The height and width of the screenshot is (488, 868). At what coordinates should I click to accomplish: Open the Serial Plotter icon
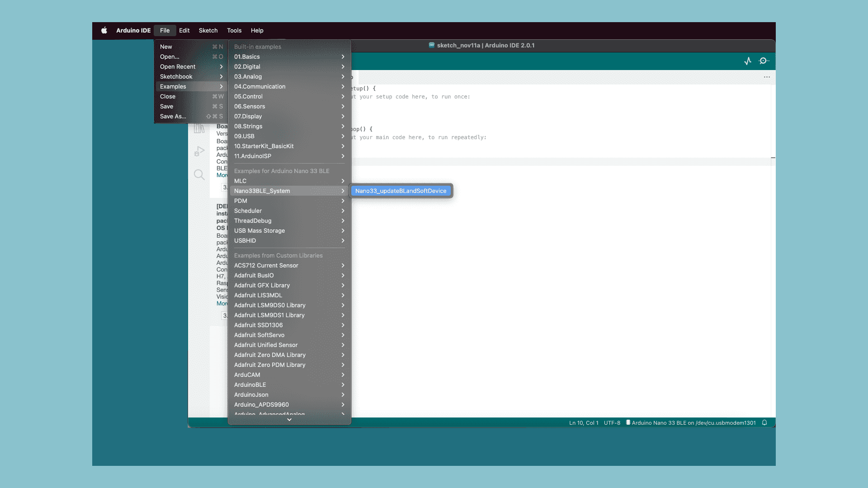tap(748, 61)
